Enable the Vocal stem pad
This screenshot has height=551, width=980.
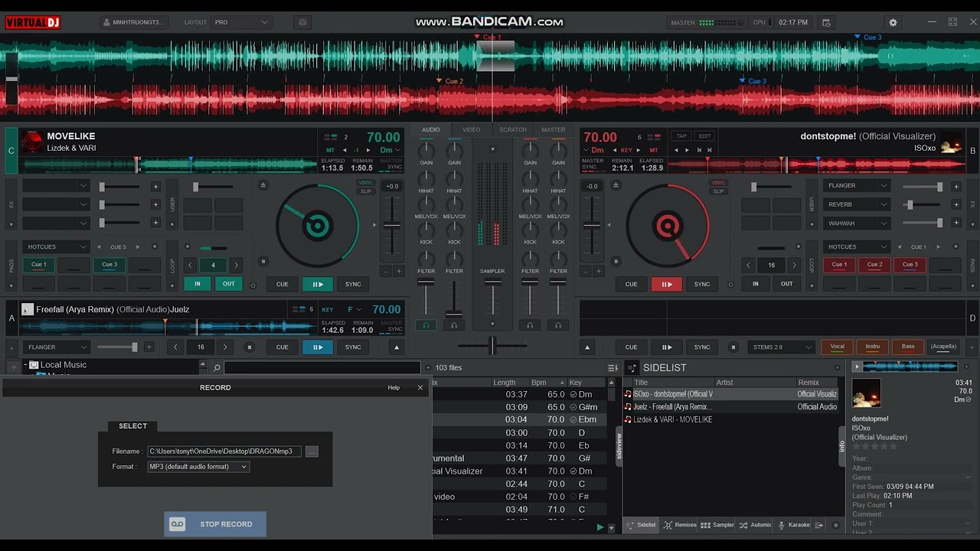tap(838, 347)
